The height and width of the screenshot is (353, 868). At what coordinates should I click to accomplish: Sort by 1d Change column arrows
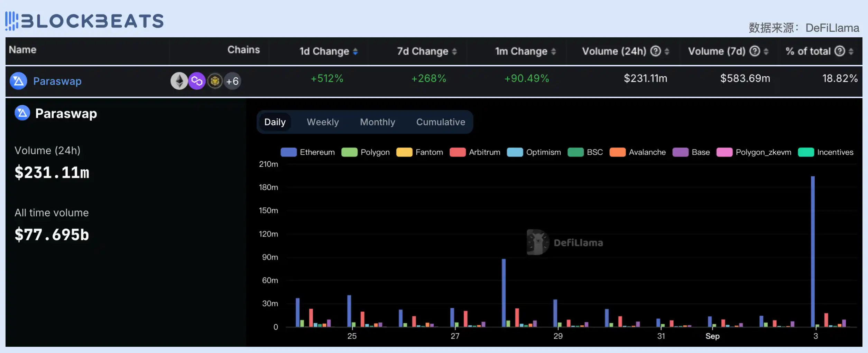(355, 51)
